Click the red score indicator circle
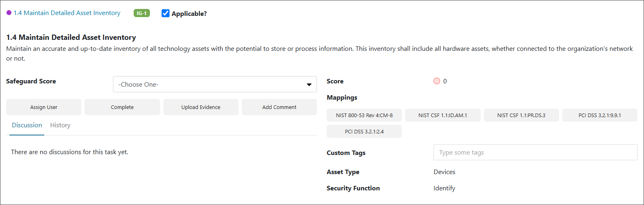The image size is (644, 205). coord(437,81)
